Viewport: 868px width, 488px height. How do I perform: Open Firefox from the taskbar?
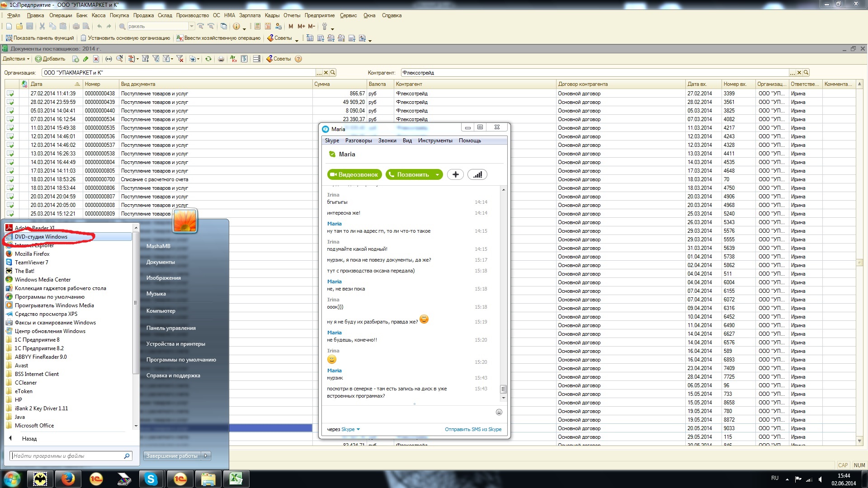[x=68, y=479]
